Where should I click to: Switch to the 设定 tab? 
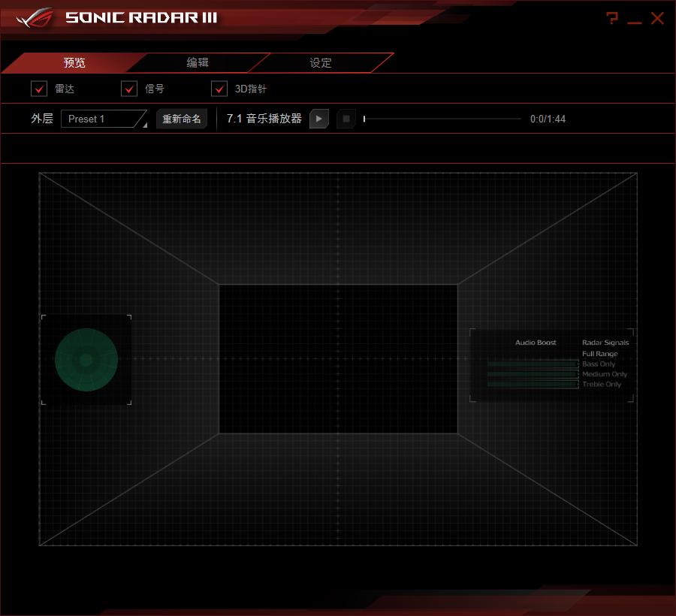[x=321, y=62]
